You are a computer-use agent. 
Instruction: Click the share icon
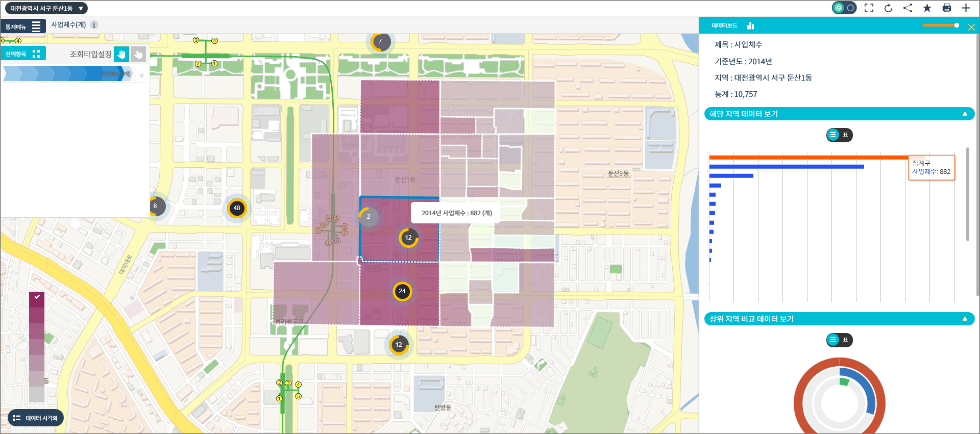pos(908,8)
